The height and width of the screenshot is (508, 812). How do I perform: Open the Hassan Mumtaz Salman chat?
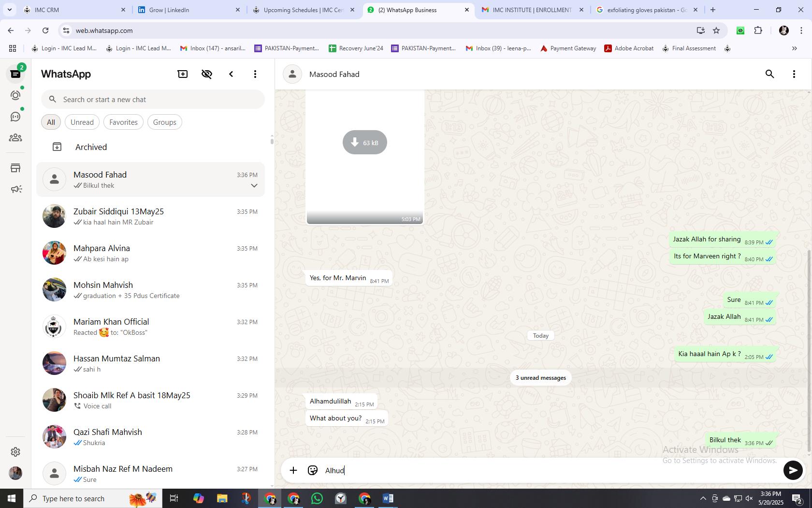click(150, 363)
